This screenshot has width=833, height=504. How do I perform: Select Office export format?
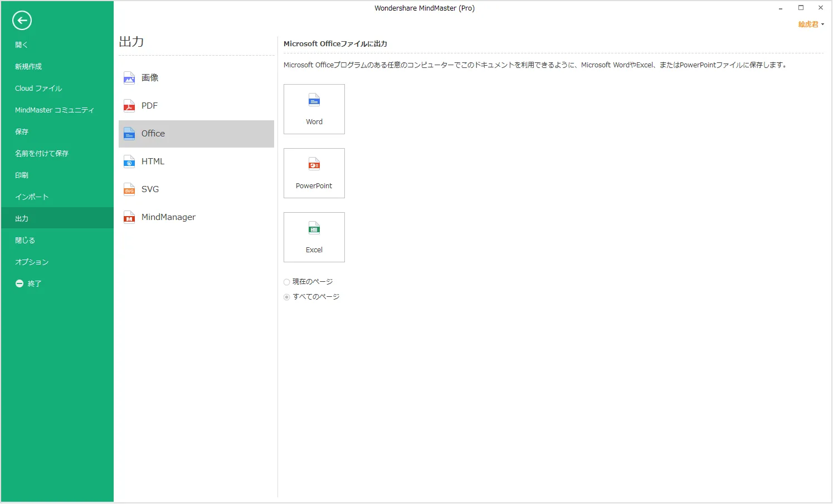(196, 134)
